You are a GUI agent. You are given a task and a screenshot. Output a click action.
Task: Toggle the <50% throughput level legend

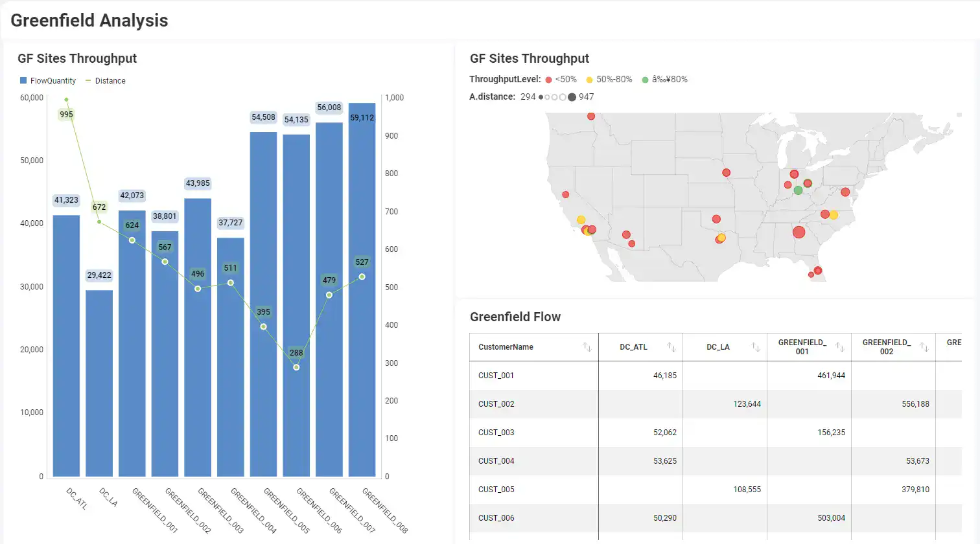click(561, 80)
